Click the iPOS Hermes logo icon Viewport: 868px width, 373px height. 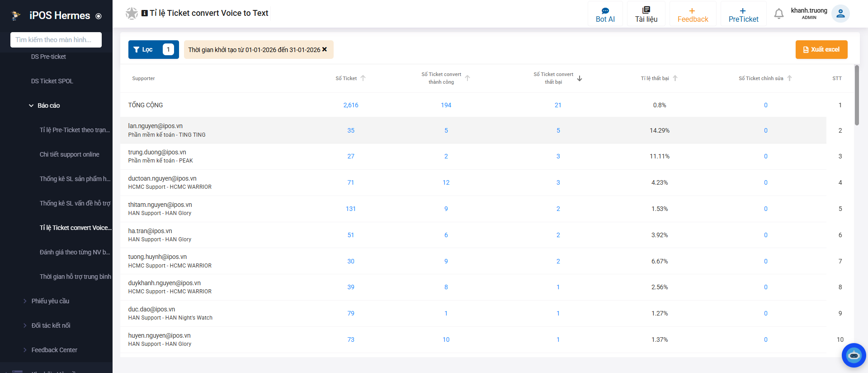pos(16,16)
